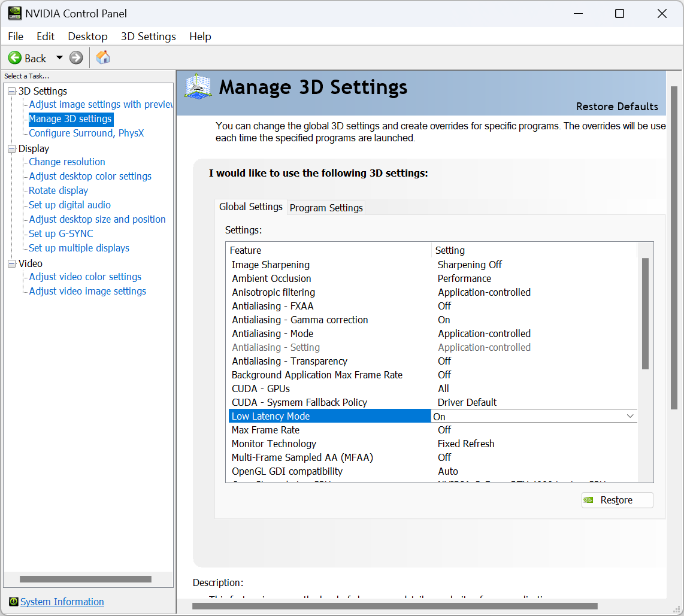Select the Max Frame Rate setting row
684x616 pixels.
pyautogui.click(x=265, y=430)
